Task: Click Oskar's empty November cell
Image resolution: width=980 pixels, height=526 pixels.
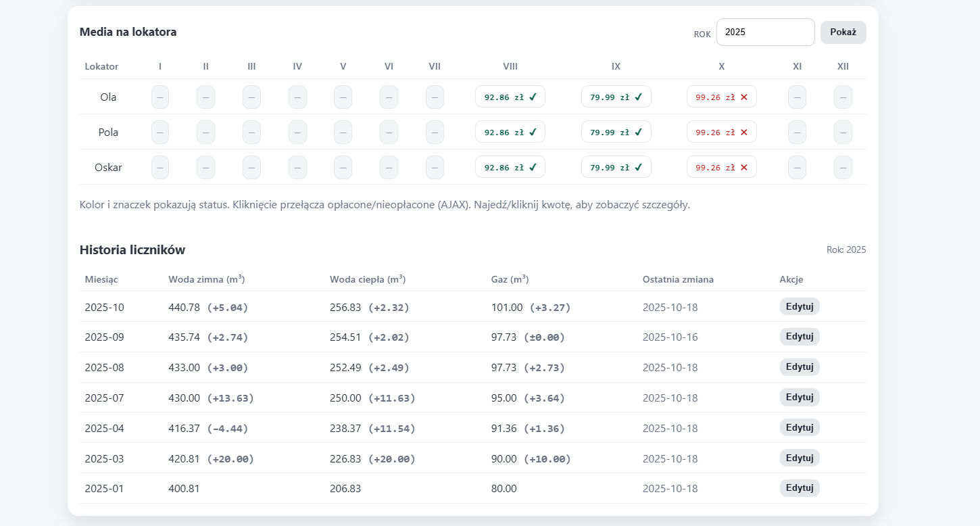Action: (797, 167)
